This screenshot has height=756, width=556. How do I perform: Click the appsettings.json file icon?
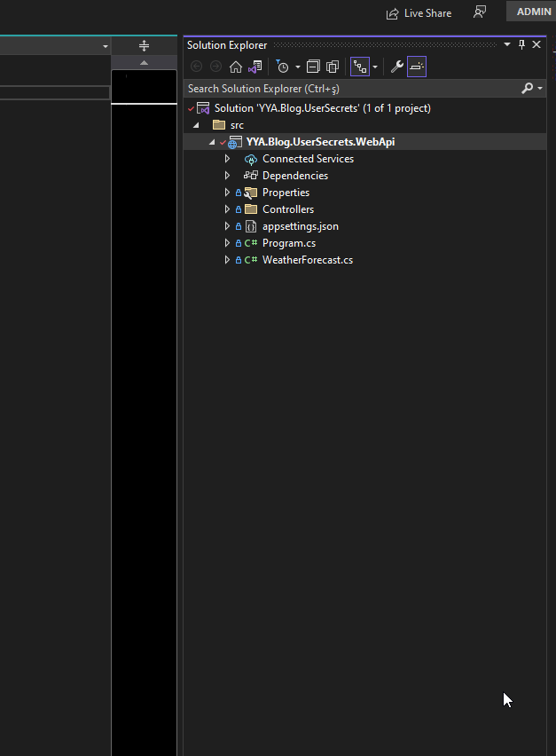[251, 226]
